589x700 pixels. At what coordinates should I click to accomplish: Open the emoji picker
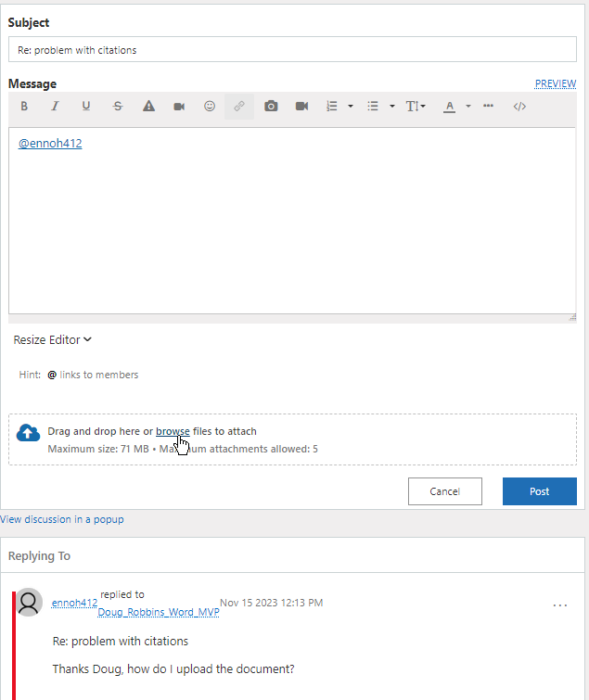pyautogui.click(x=210, y=107)
